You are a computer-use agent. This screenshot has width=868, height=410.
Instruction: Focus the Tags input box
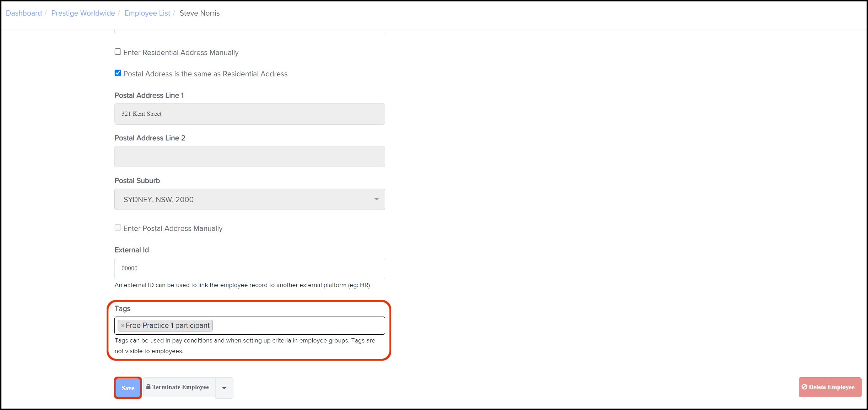tap(298, 326)
